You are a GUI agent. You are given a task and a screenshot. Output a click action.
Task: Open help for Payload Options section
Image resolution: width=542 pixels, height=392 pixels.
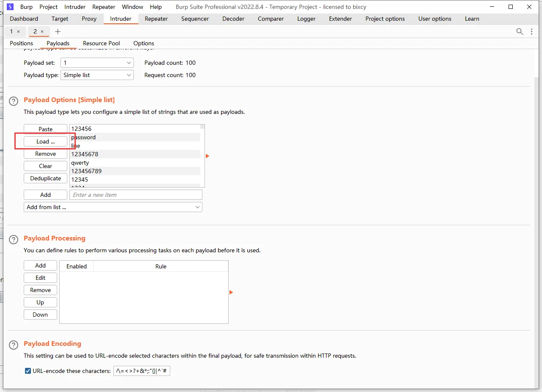(14, 101)
